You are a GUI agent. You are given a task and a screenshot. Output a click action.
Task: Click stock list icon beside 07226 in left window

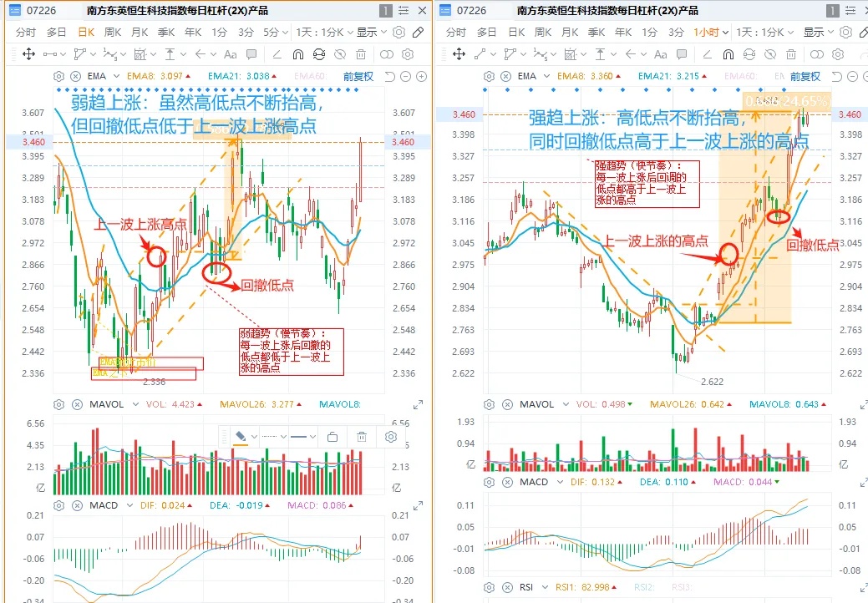click(x=15, y=10)
